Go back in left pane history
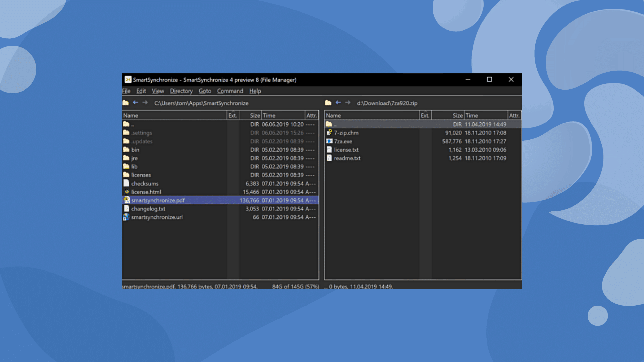Image resolution: width=644 pixels, height=362 pixels. 135,103
